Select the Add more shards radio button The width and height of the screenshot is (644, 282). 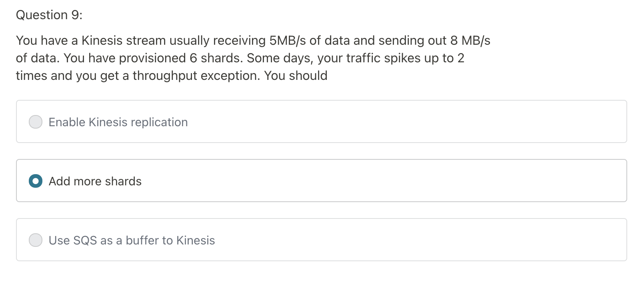point(36,181)
